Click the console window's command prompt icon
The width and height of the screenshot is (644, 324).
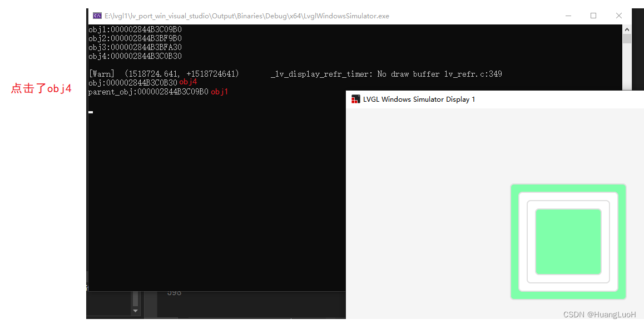(97, 16)
